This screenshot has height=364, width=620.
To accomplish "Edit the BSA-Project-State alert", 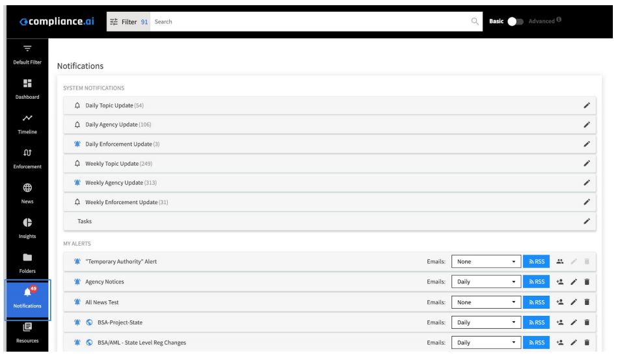I will pos(574,322).
